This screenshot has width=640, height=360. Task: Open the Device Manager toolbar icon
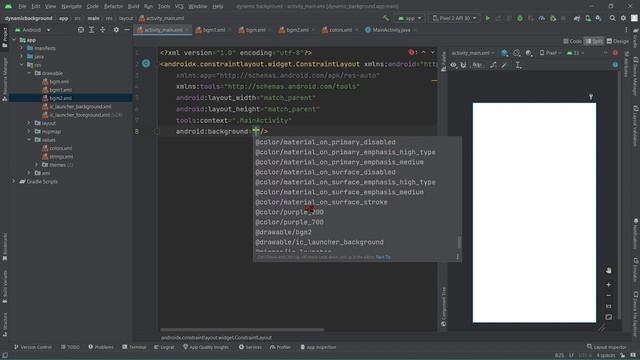(x=588, y=18)
